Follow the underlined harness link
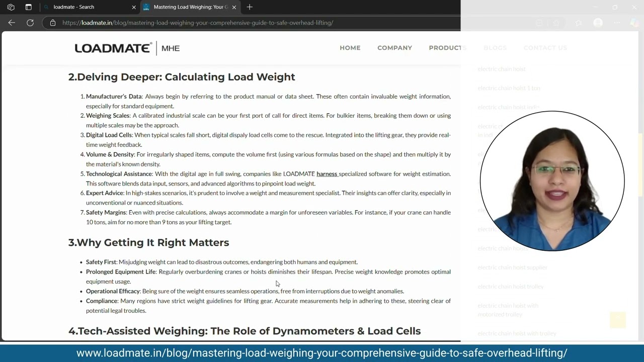Screen dimensions: 644x362 pos(327,174)
